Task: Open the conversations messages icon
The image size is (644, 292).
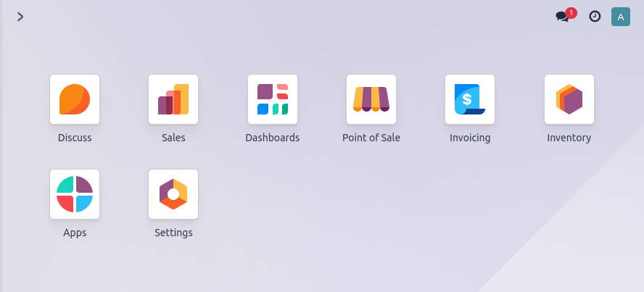Action: 561,17
